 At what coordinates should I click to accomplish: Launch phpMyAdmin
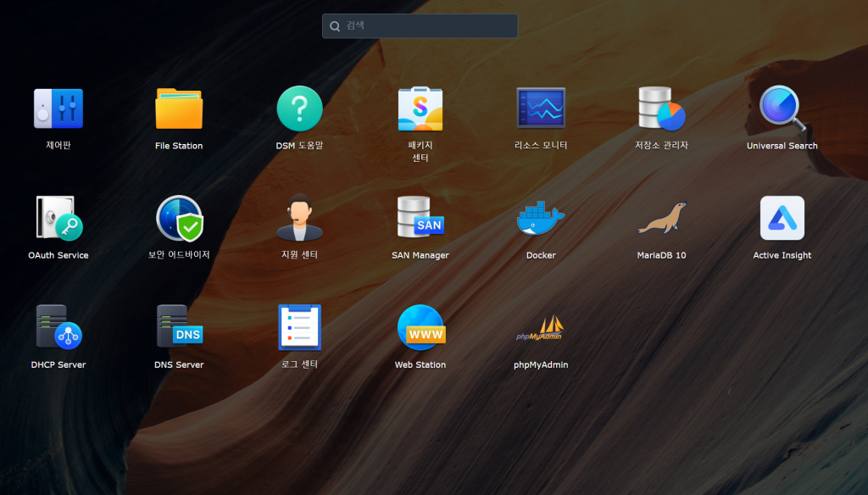(541, 328)
